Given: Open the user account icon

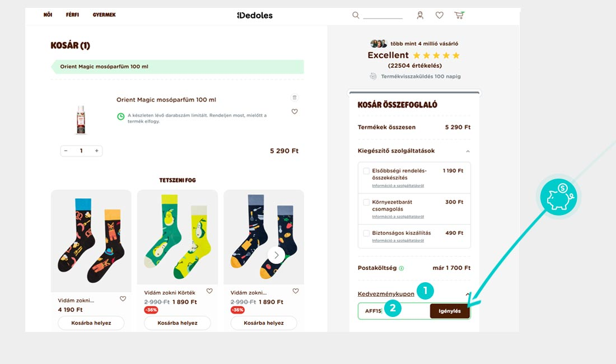Looking at the screenshot, I should coord(420,15).
